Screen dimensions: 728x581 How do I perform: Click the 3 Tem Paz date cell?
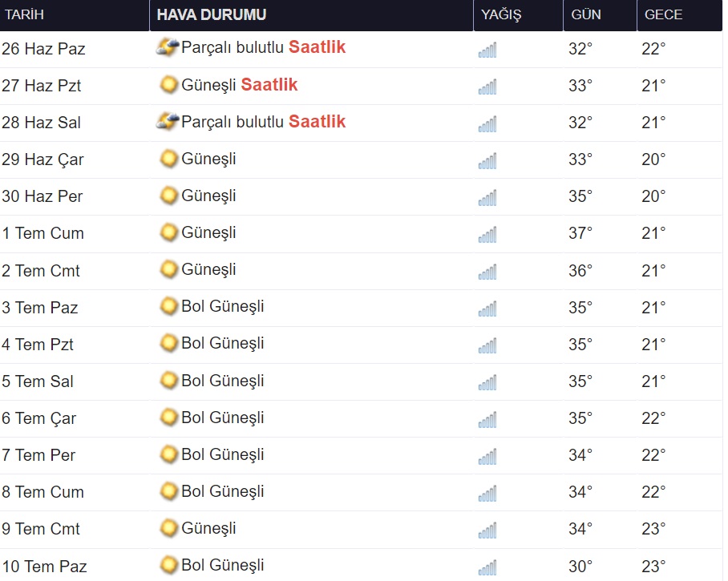click(x=40, y=308)
